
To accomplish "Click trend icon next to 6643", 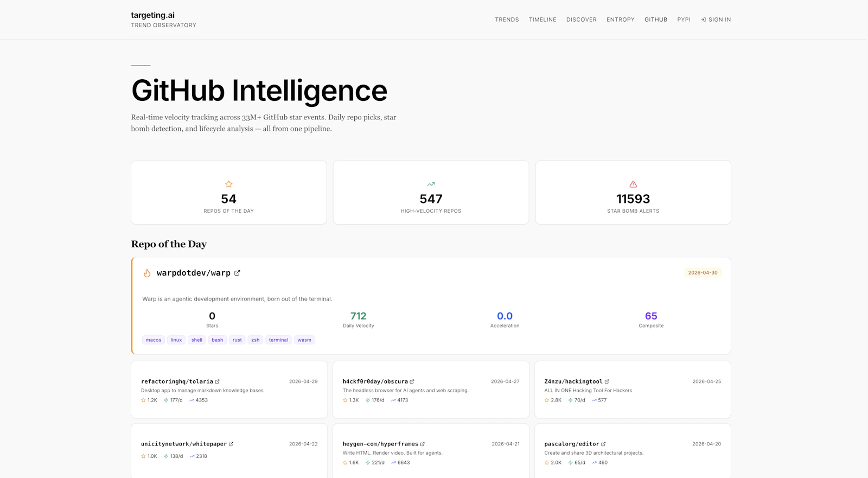I will (393, 463).
